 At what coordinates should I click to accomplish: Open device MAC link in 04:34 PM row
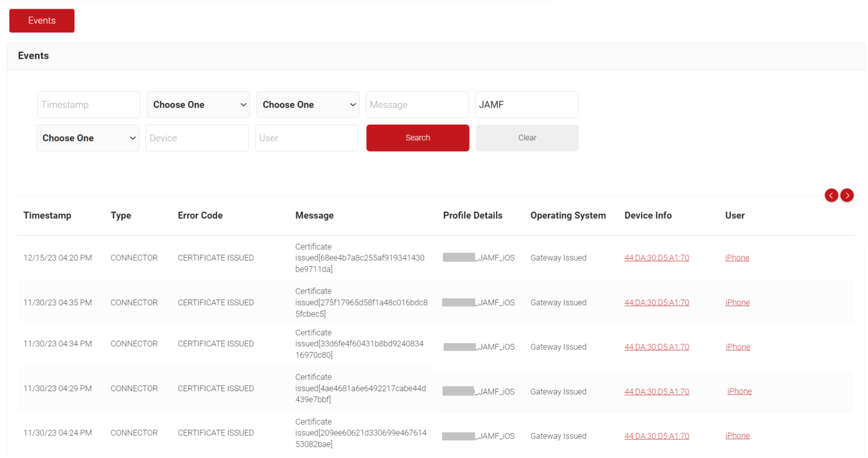[657, 347]
